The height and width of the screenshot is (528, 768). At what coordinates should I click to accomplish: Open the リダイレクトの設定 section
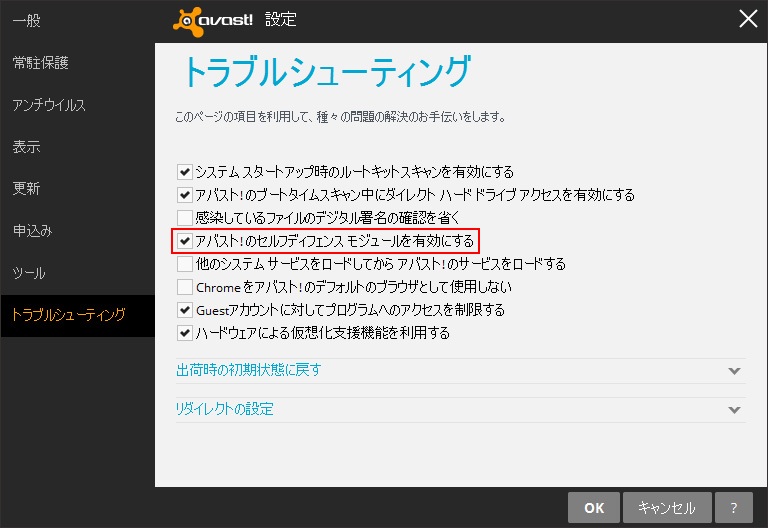click(225, 409)
